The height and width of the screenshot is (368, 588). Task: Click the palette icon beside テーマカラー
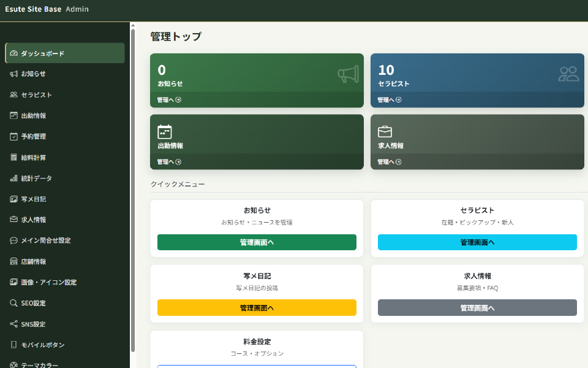14,365
